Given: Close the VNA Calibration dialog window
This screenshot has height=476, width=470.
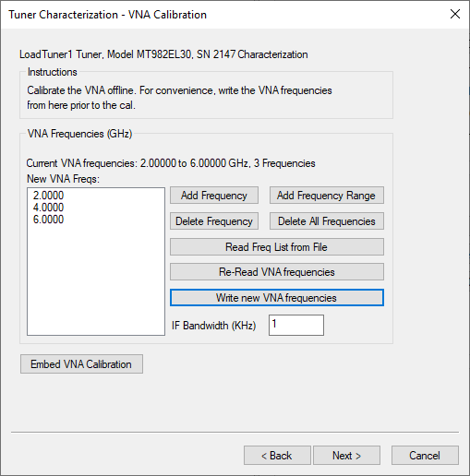Looking at the screenshot, I should point(455,14).
